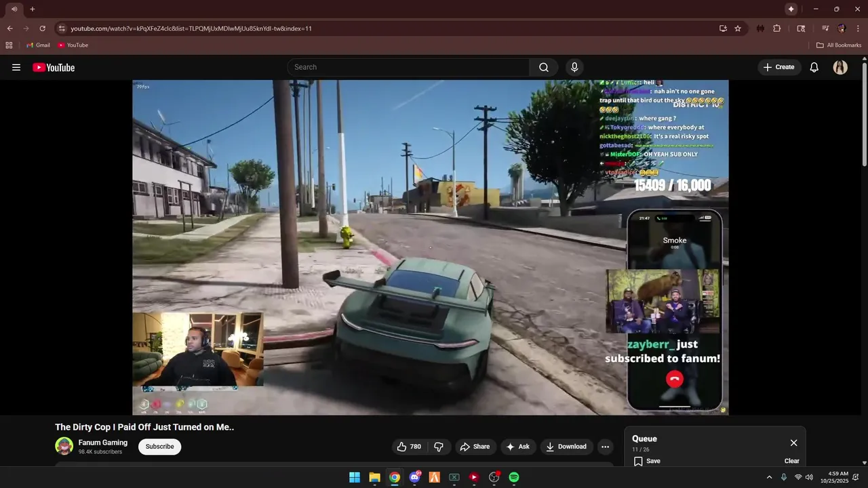Image resolution: width=868 pixels, height=488 pixels.
Task: Open File Explorer from the taskbar
Action: click(374, 477)
